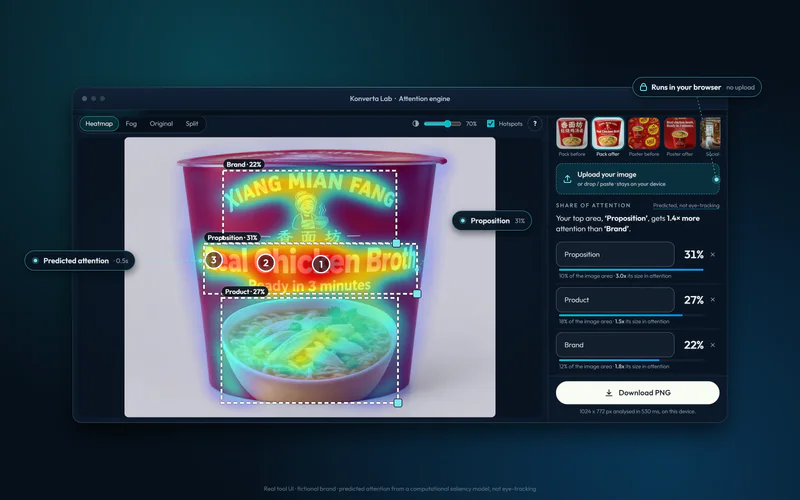Remove the Brand area with its X
Screen dimensions: 800x500
[713, 345]
